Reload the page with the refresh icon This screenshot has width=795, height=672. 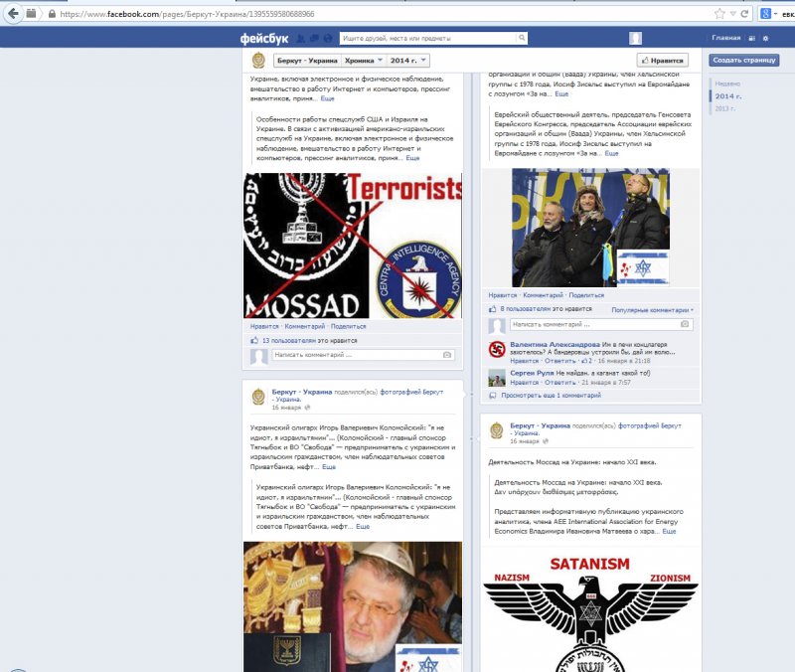pos(744,14)
